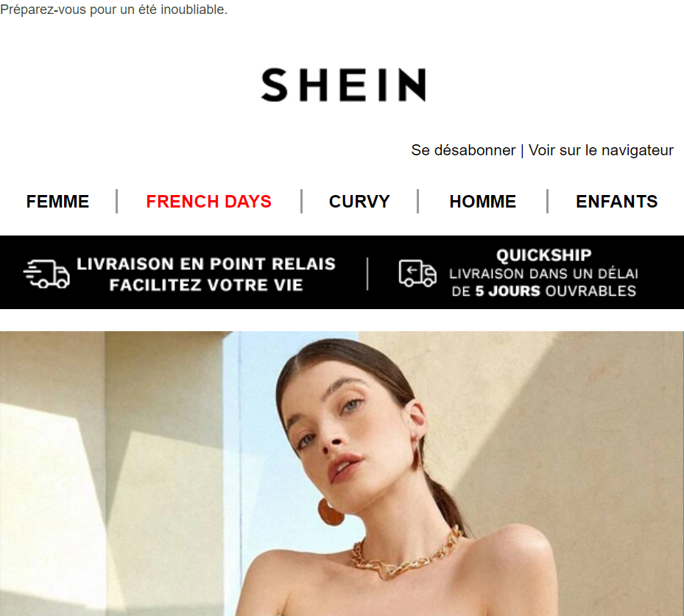
Task: Click the SHEIN logo
Action: [343, 85]
